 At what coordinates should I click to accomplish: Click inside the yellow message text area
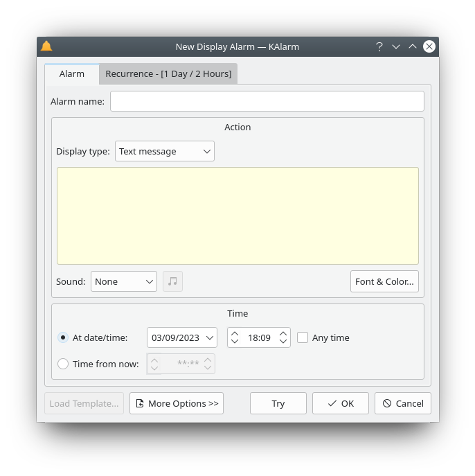(x=238, y=216)
